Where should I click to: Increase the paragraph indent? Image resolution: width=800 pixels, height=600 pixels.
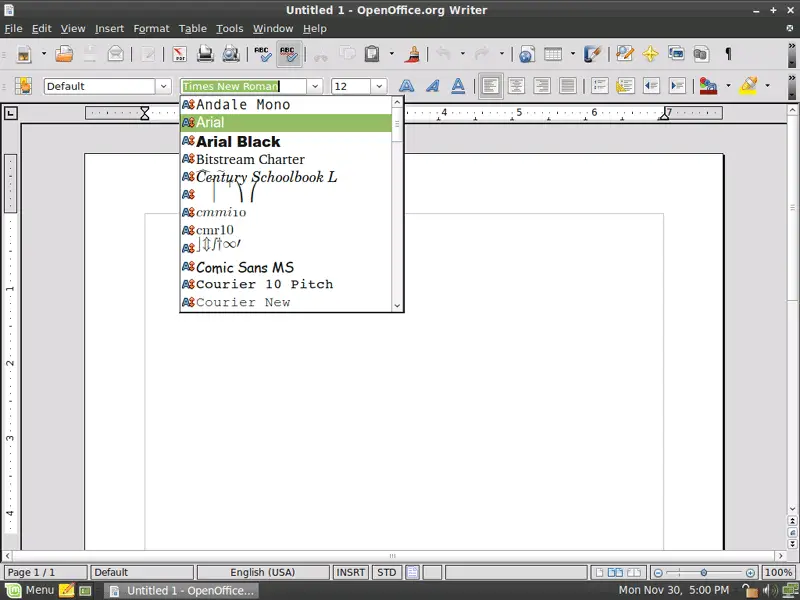tap(677, 86)
